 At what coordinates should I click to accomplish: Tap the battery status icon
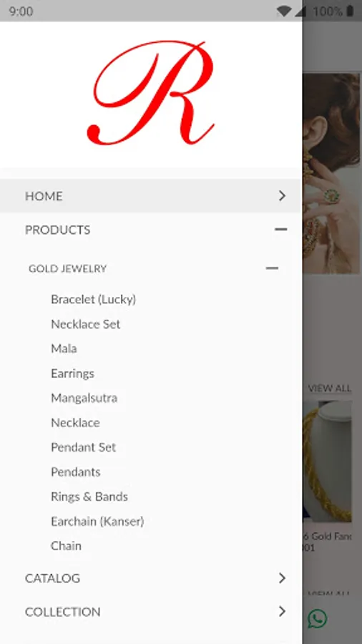[350, 11]
